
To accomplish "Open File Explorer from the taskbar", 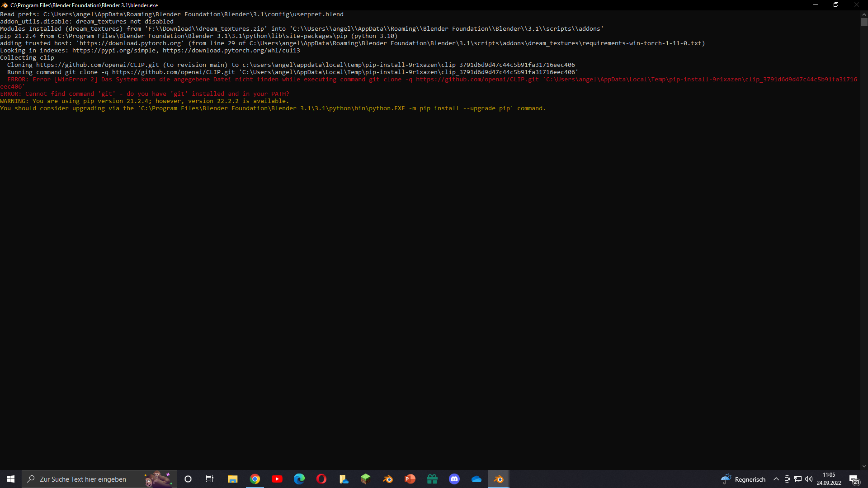I will click(x=232, y=479).
